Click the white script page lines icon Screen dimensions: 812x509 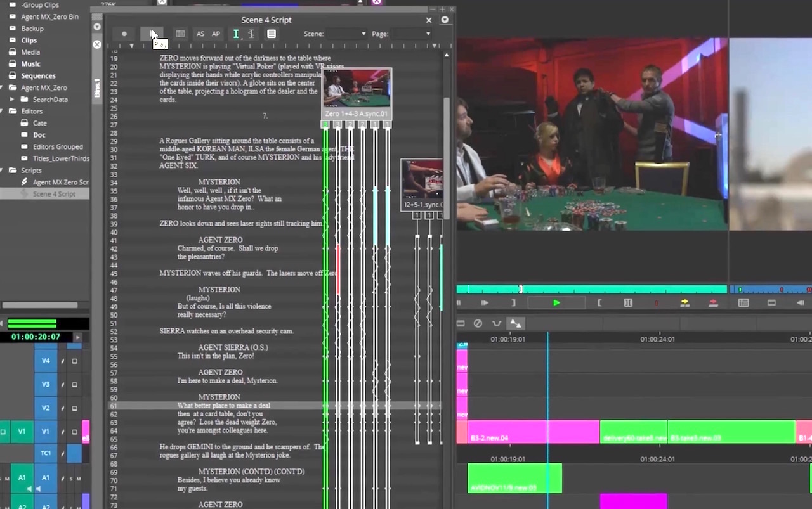272,34
